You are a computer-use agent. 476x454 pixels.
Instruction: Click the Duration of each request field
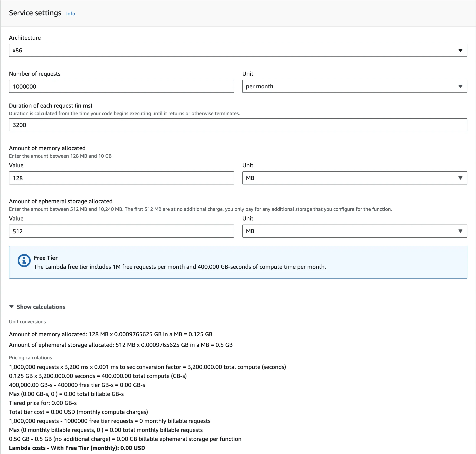238,125
